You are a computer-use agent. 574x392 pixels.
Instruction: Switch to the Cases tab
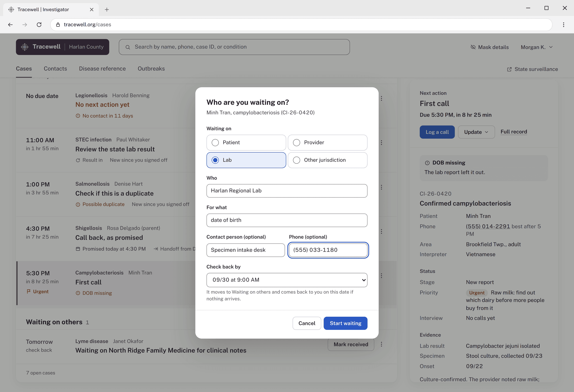[x=24, y=69]
